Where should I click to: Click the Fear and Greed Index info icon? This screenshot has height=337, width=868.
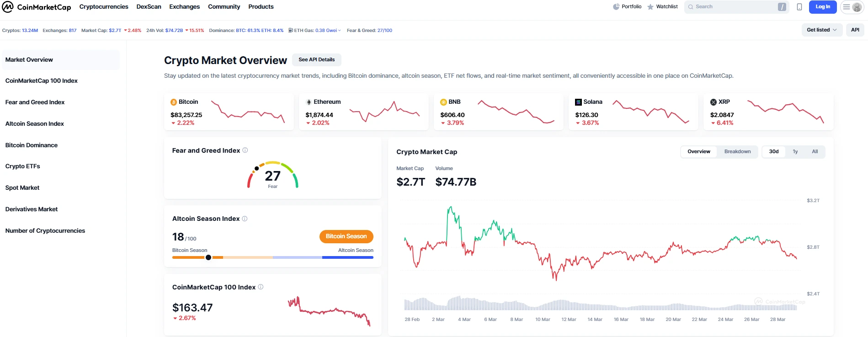pos(245,150)
